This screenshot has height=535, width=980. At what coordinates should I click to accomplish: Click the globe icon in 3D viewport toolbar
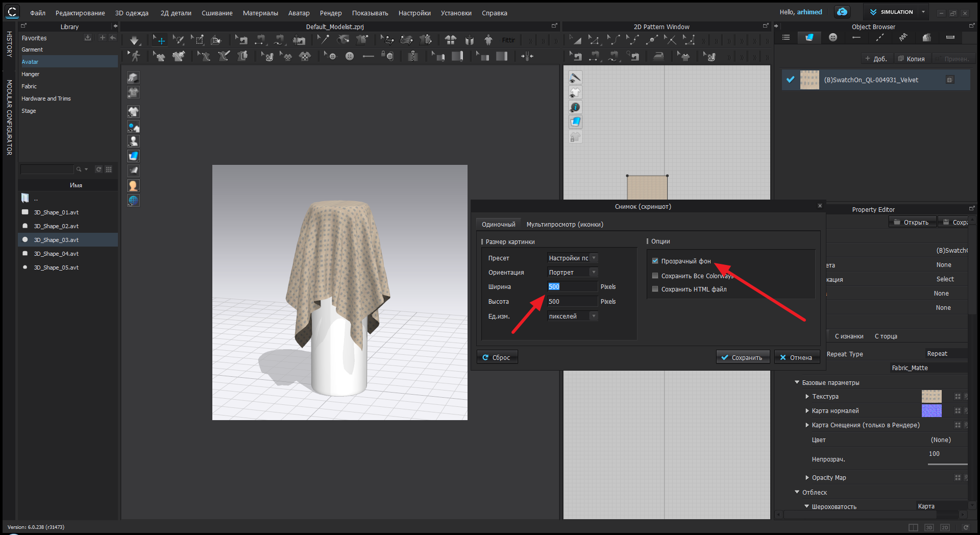point(133,201)
